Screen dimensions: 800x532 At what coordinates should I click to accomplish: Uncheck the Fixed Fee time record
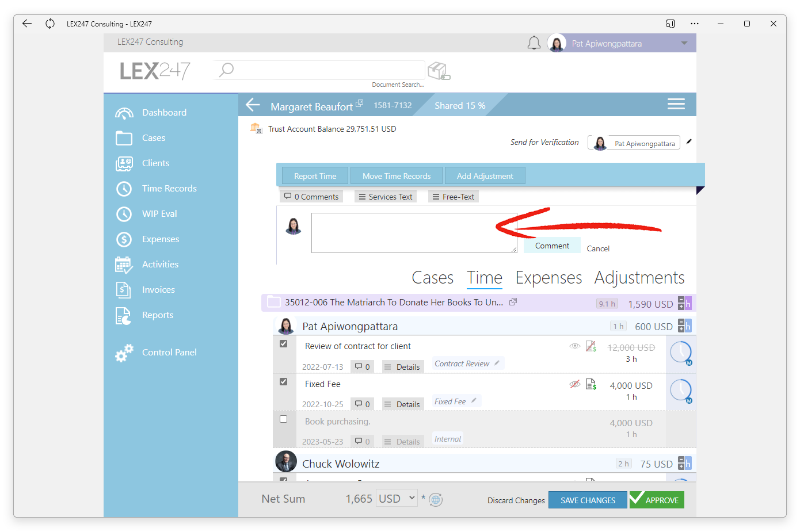283,381
